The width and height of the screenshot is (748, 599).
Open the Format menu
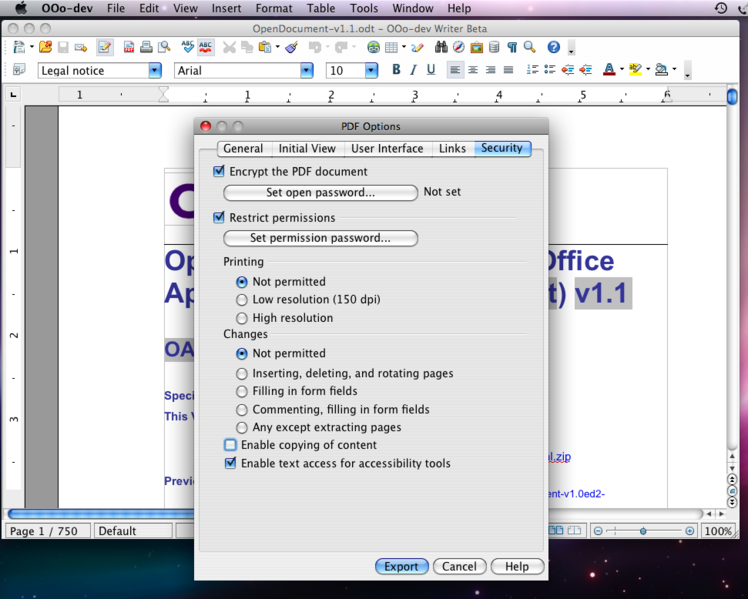pyautogui.click(x=274, y=8)
